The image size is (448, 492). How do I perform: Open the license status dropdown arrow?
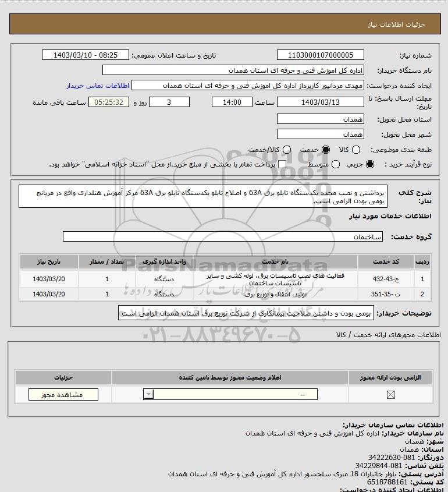[148, 394]
